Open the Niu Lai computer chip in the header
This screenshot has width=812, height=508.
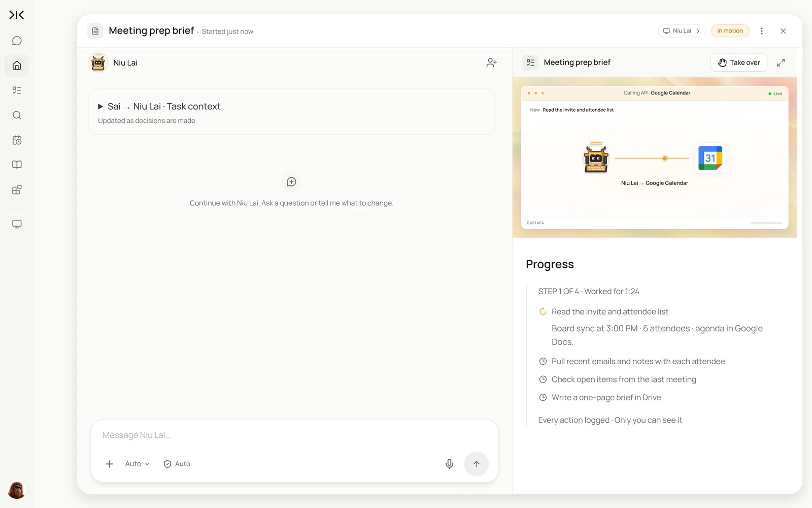click(x=682, y=31)
